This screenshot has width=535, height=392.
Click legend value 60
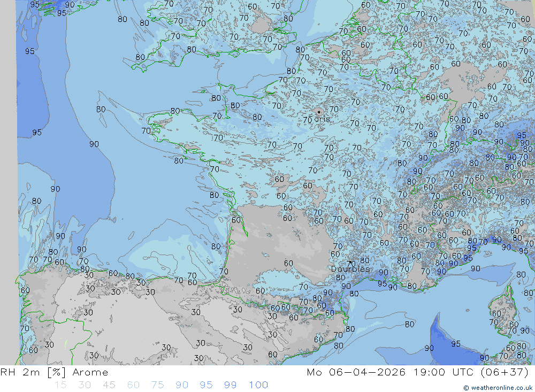click(133, 385)
